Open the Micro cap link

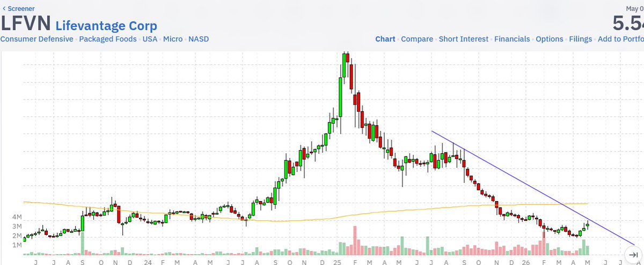172,39
